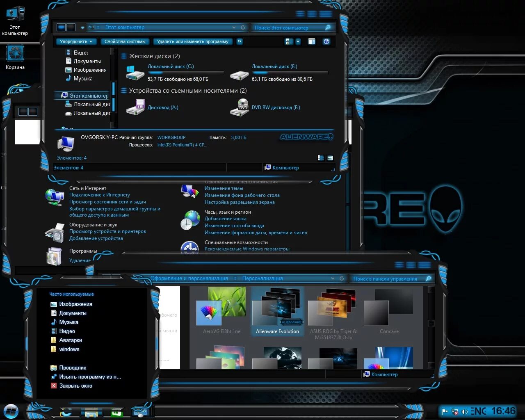Open the Windows Start orb
Viewport: 525px width, 420px height.
[x=11, y=411]
